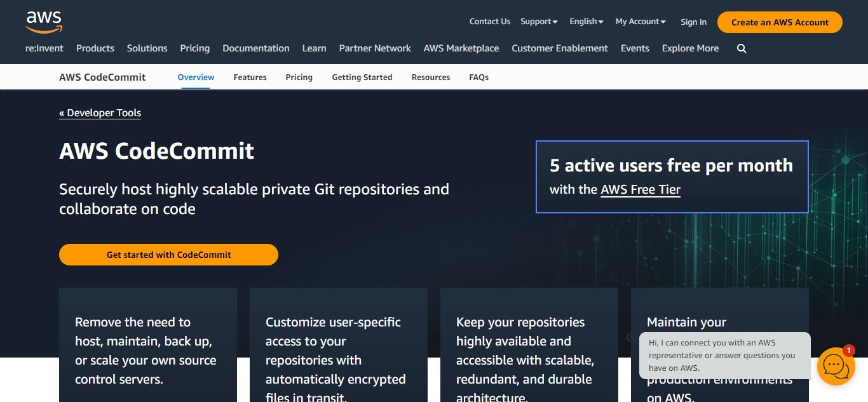868x402 pixels.
Task: Open AWS Marketplace in the navigation
Action: point(461,48)
